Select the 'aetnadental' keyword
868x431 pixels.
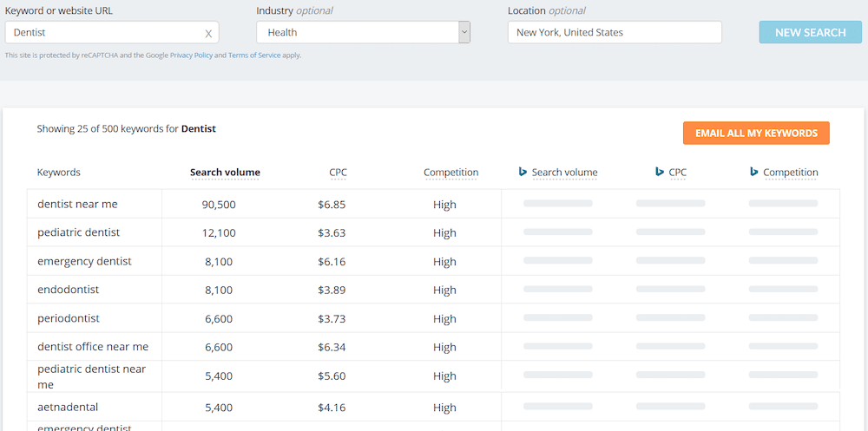[x=68, y=408]
